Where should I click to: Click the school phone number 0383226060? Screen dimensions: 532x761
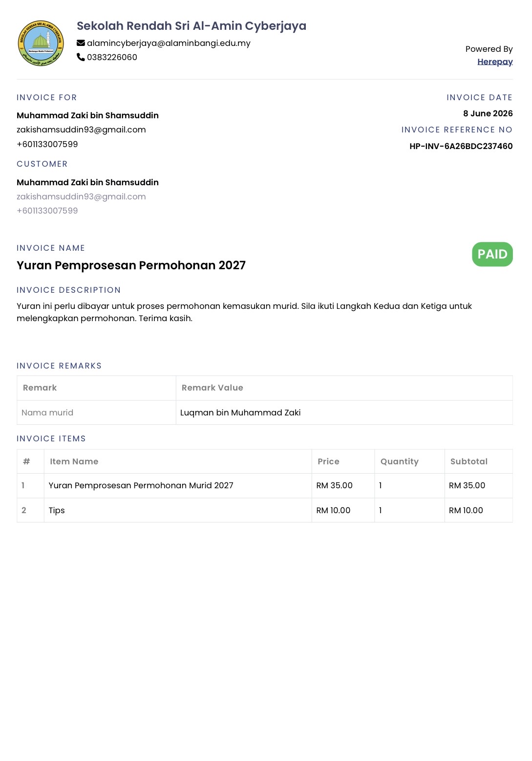(x=112, y=57)
